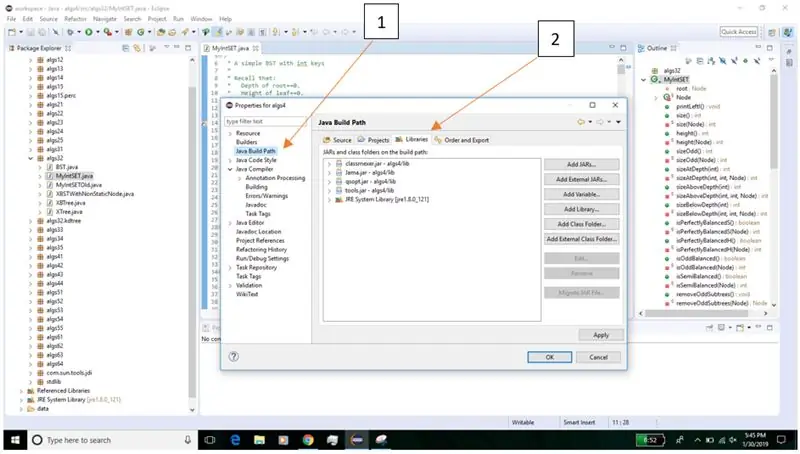Image resolution: width=800 pixels, height=454 pixels.
Task: Click the Save icon in main toolbar
Action: 31,32
